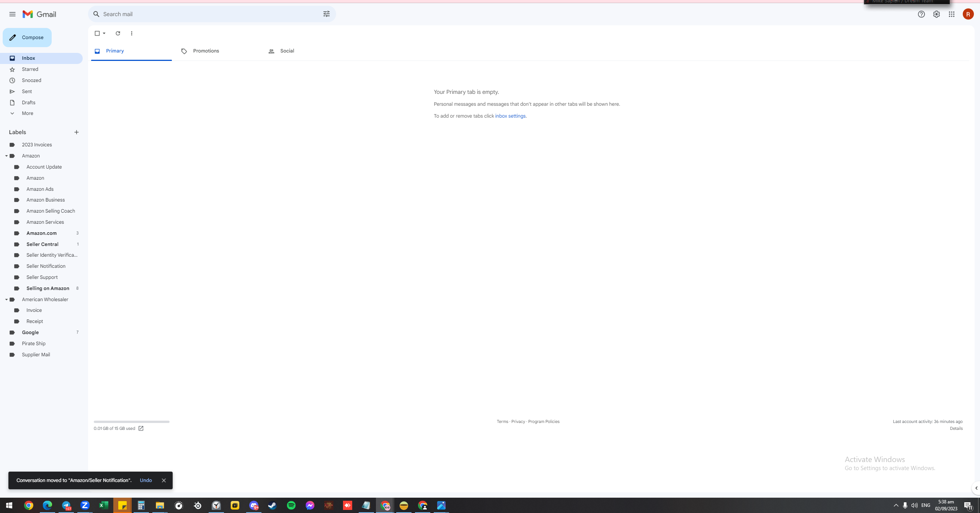980x513 pixels.
Task: Open storage management link icon
Action: point(141,428)
